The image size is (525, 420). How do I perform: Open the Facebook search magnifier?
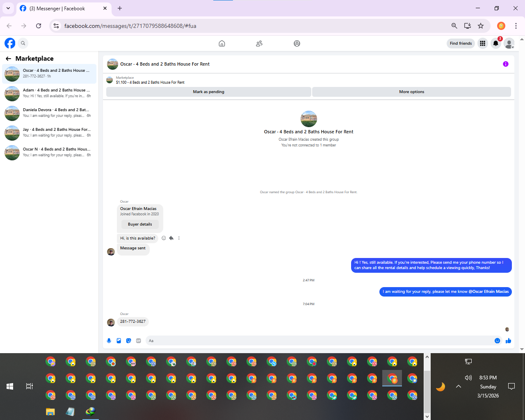(23, 43)
